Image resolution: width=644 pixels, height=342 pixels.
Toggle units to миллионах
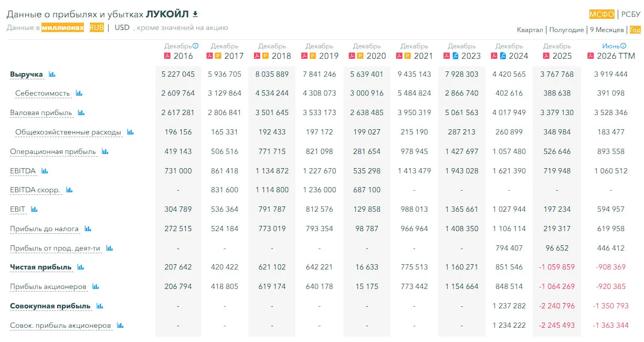[63, 28]
